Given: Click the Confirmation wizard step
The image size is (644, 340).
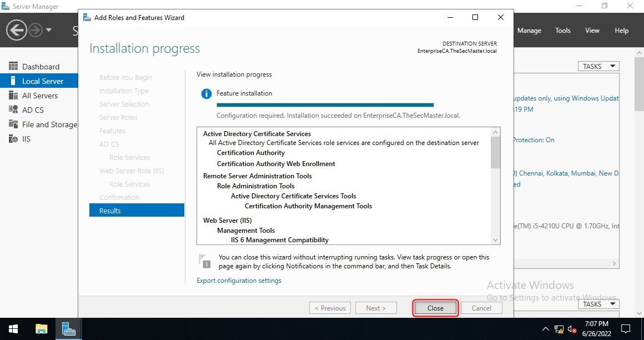Looking at the screenshot, I should (x=119, y=197).
